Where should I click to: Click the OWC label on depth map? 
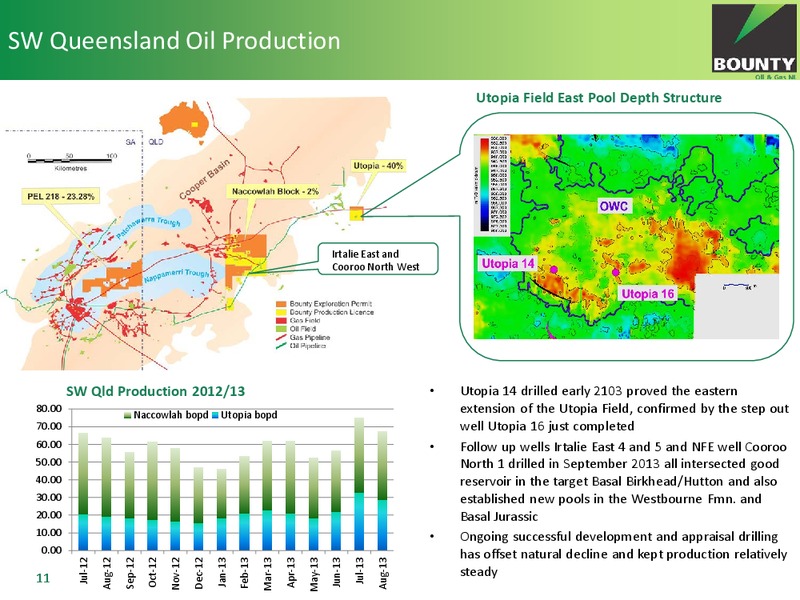point(614,206)
